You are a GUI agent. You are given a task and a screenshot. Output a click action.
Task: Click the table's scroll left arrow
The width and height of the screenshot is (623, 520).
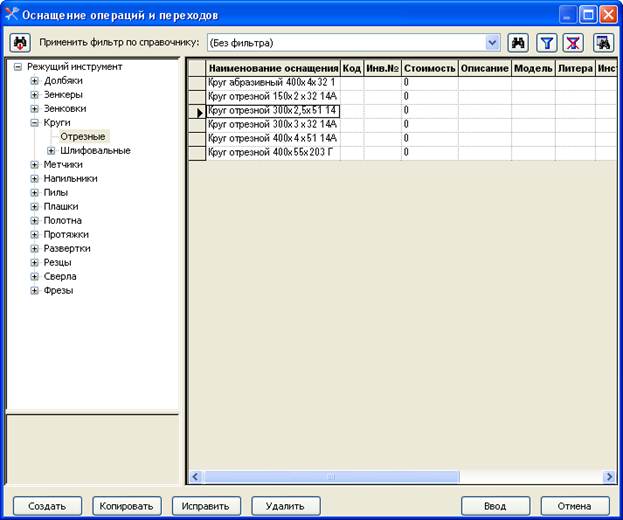pos(195,476)
